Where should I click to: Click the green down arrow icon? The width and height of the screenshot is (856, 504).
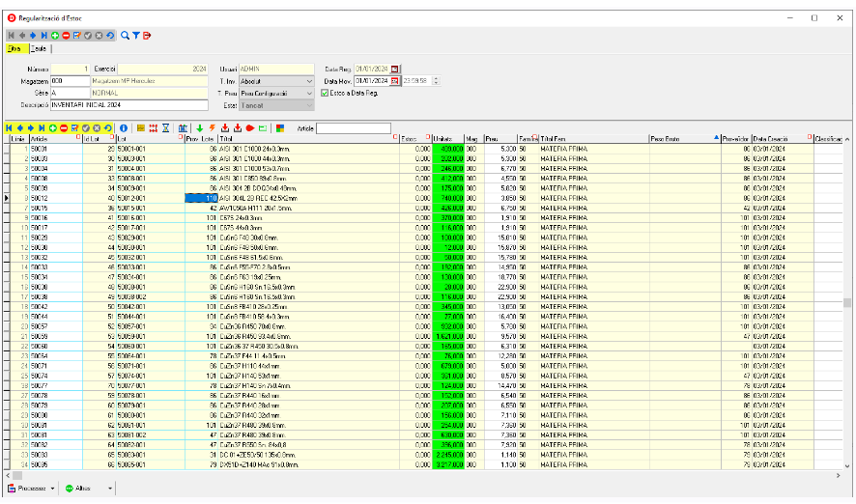(199, 128)
